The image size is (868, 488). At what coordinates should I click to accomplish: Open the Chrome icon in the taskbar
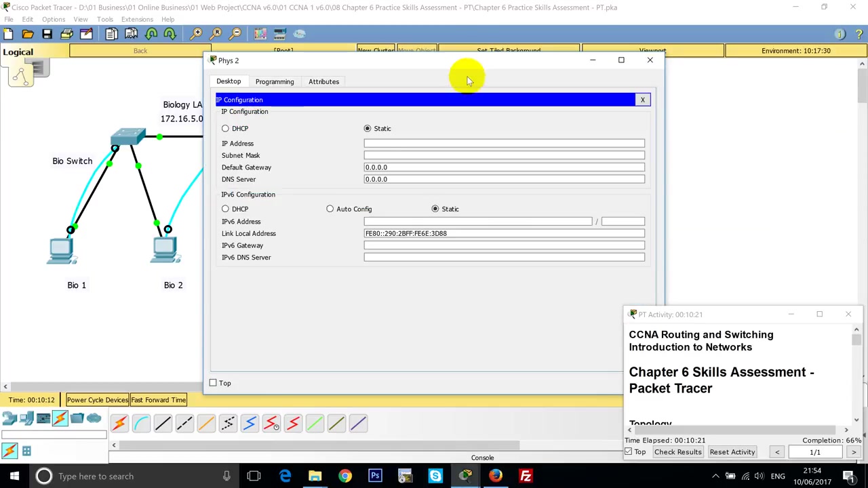345,476
